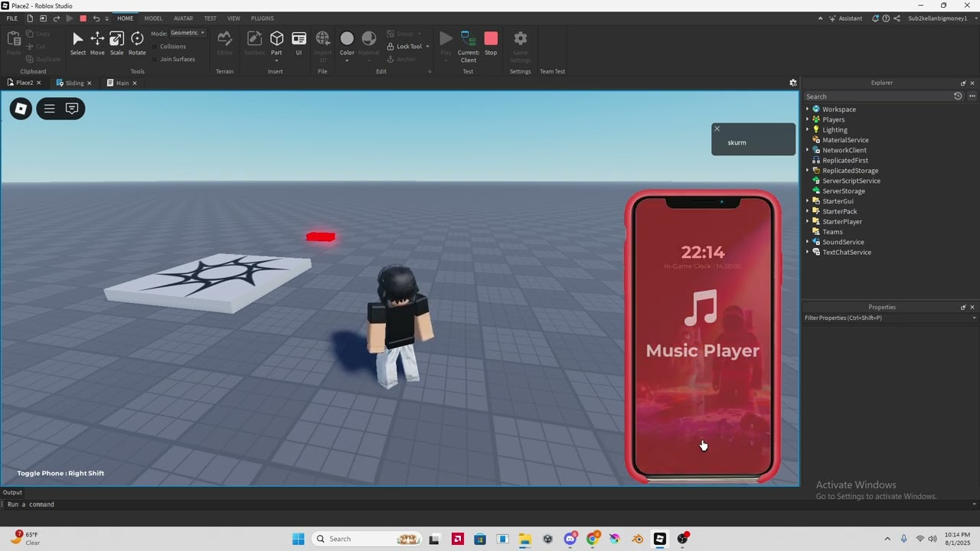Open the Roblox menu button in viewport
980x551 pixels.
click(21, 109)
